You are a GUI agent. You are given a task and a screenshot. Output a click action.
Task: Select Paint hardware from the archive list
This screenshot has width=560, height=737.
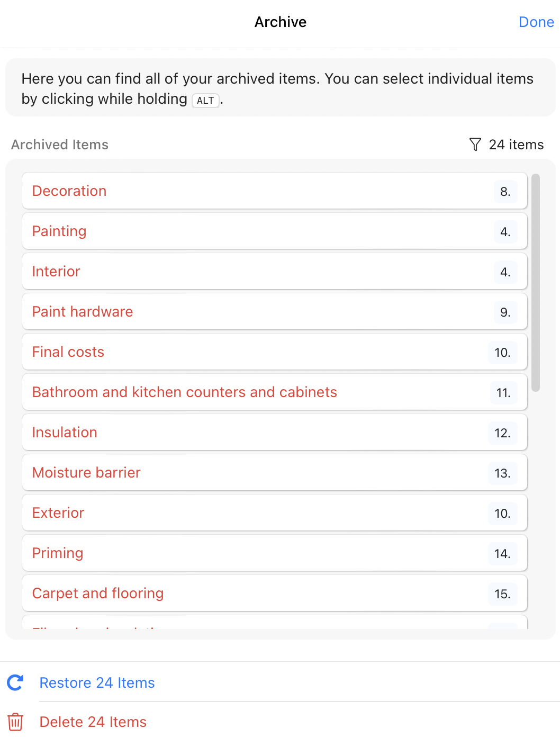[x=83, y=312]
